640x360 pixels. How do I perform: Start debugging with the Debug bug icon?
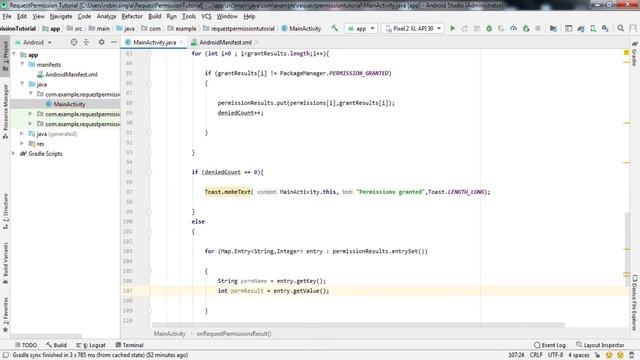tap(489, 28)
